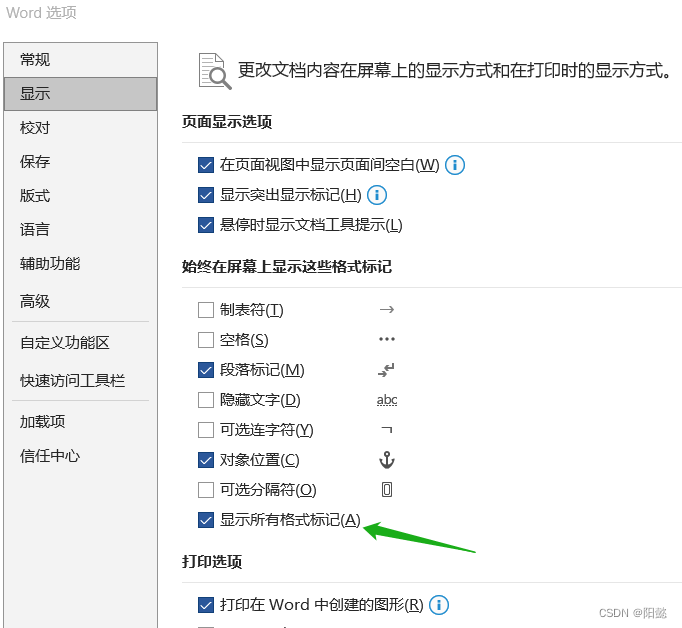Viewport: 682px width, 628px height.
Task: Toggle 悬停时显示文档工具提示 checkbox
Action: 206,225
